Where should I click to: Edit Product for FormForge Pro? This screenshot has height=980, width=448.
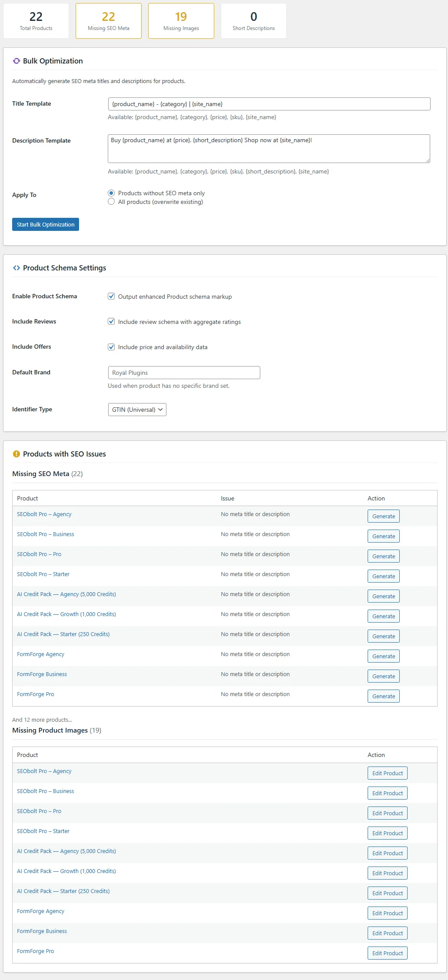pyautogui.click(x=388, y=953)
